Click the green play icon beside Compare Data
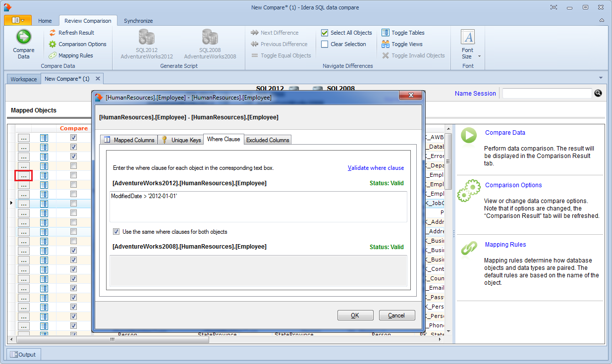 [469, 136]
